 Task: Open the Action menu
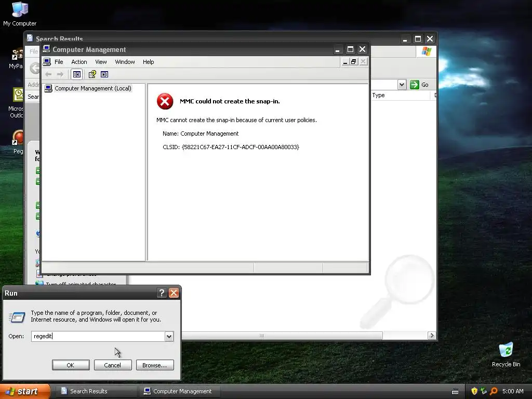(x=79, y=62)
